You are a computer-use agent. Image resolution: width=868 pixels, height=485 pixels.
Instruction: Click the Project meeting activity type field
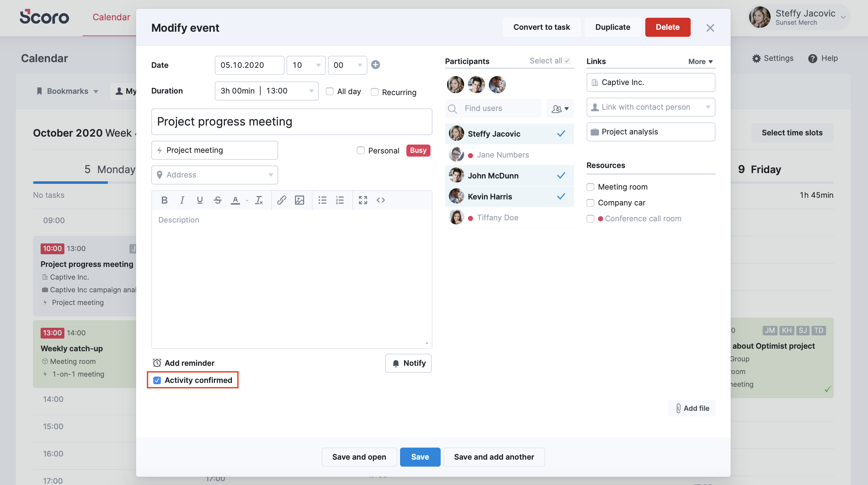[x=215, y=150]
